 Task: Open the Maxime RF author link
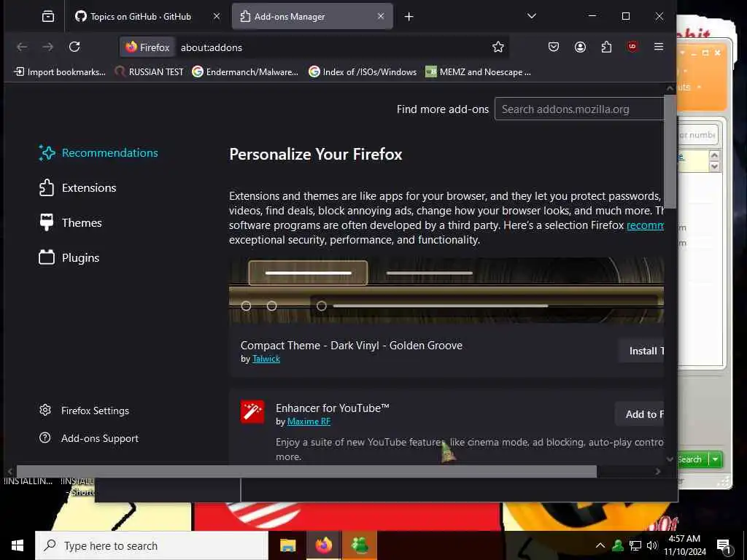pyautogui.click(x=309, y=421)
